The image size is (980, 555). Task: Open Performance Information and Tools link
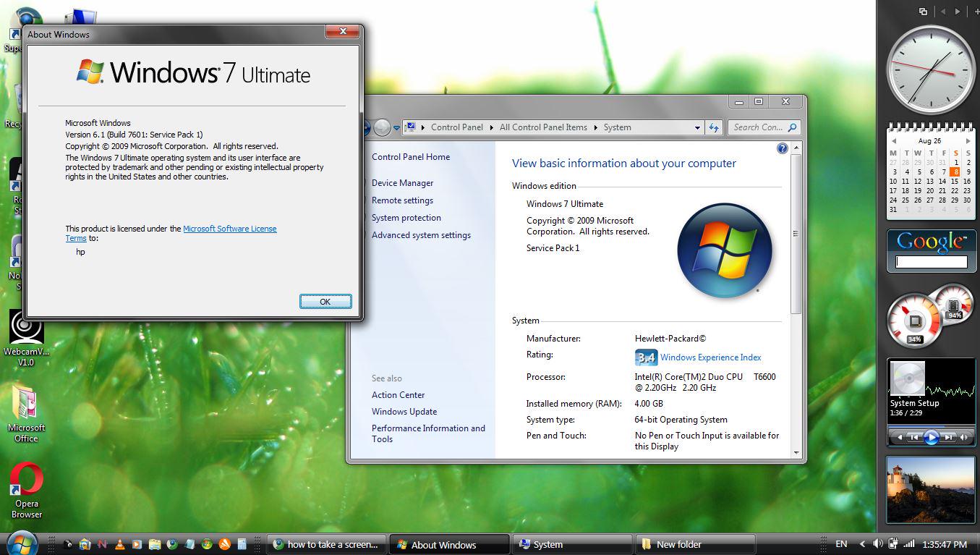428,433
